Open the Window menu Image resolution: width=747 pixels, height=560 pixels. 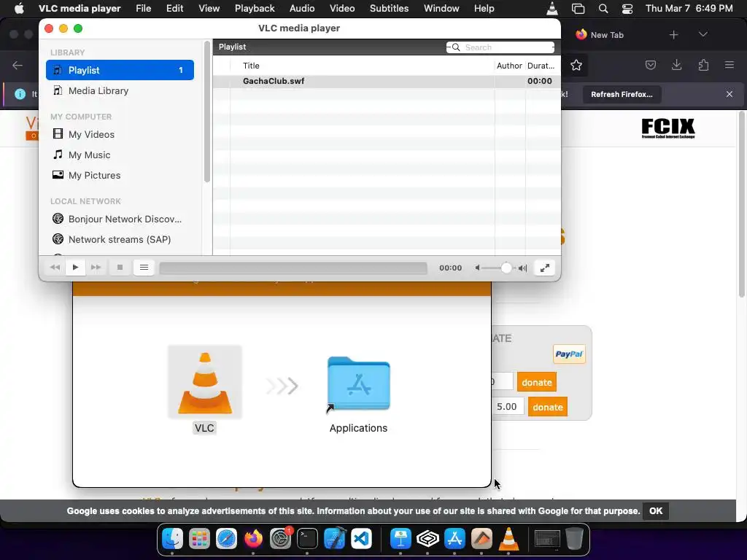pos(441,8)
